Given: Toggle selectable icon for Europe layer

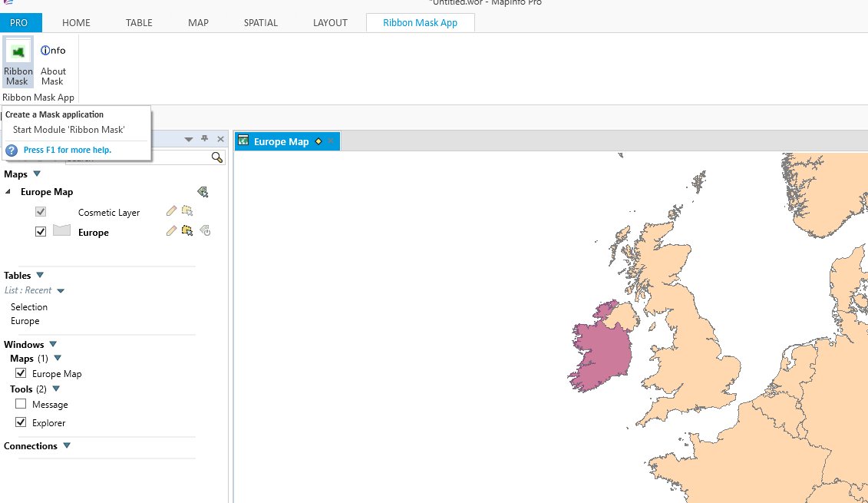Looking at the screenshot, I should (187, 230).
